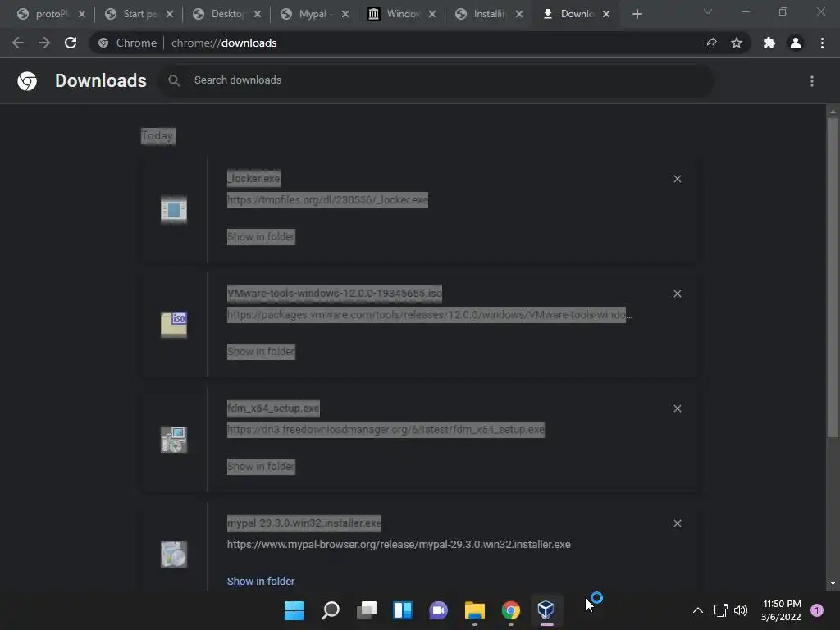Open the notification badge showing 1
The height and width of the screenshot is (630, 840).
(x=817, y=610)
